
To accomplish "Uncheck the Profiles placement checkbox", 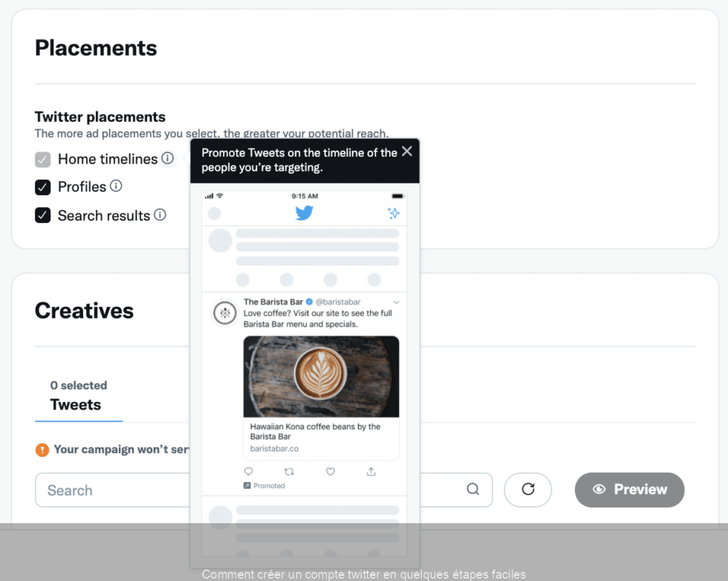I will pyautogui.click(x=42, y=186).
